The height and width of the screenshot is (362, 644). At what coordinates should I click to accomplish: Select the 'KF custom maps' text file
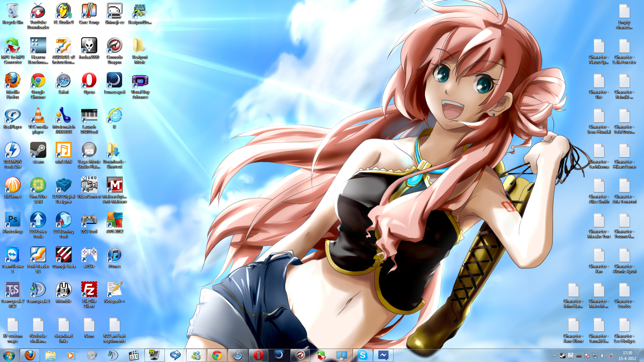point(13,330)
